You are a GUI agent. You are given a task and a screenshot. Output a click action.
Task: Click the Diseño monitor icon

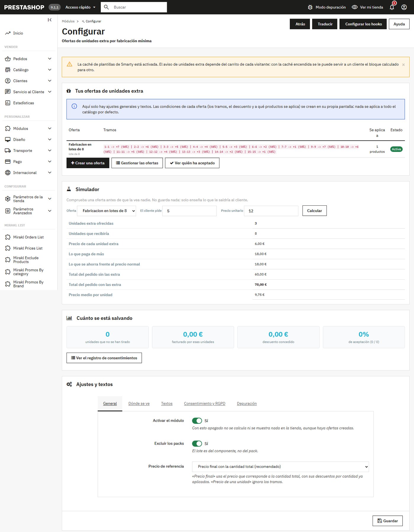(8, 140)
